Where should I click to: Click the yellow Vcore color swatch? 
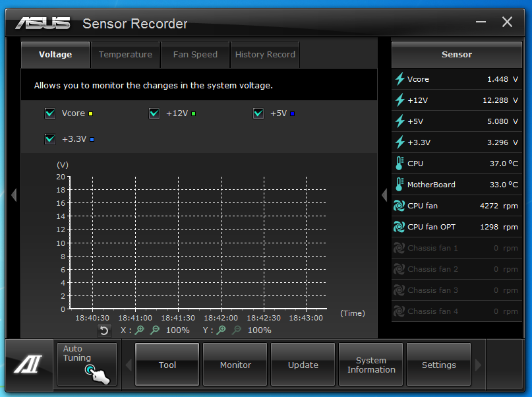[90, 113]
